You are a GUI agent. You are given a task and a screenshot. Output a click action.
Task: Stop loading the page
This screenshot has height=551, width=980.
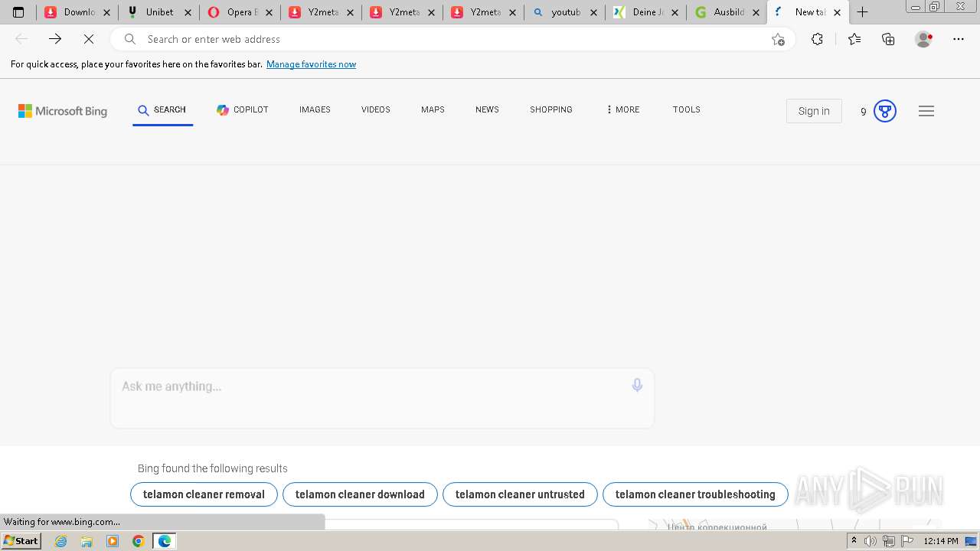click(x=89, y=39)
